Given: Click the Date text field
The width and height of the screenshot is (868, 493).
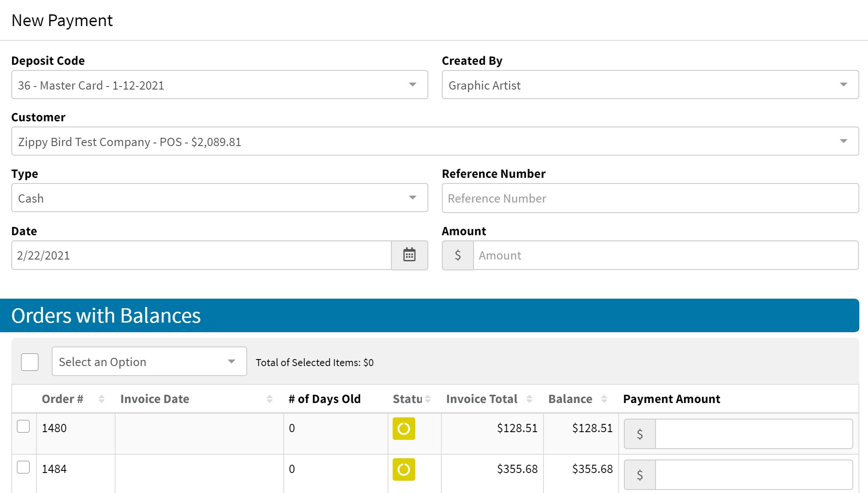Looking at the screenshot, I should coord(201,256).
